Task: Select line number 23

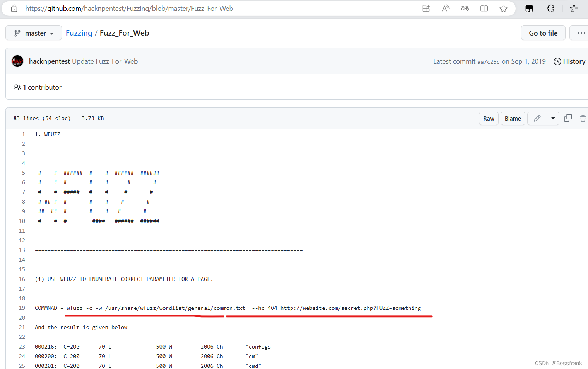Action: coord(22,347)
